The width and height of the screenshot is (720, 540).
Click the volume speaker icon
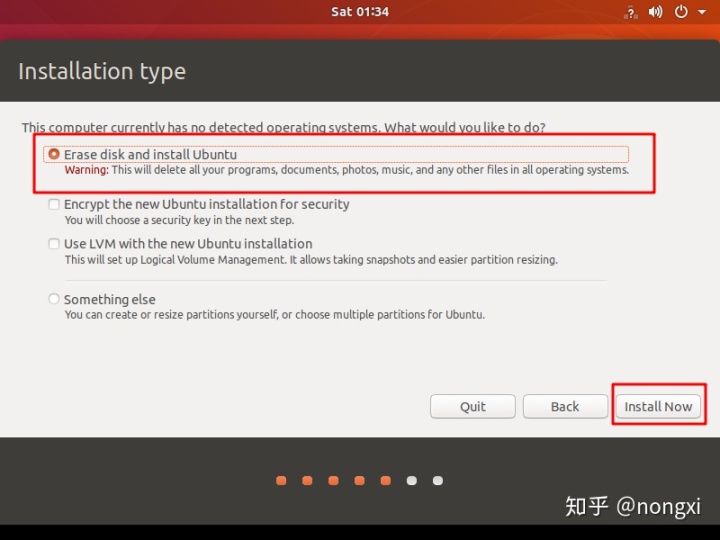(655, 12)
